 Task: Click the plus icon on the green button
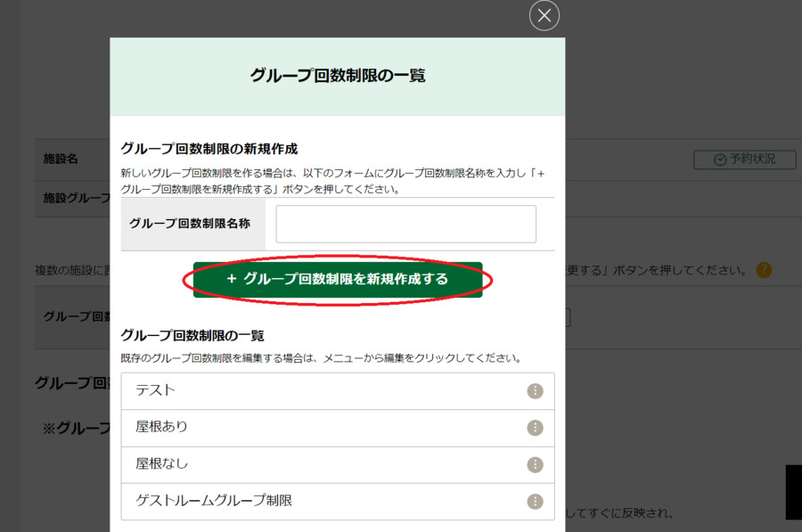(232, 279)
